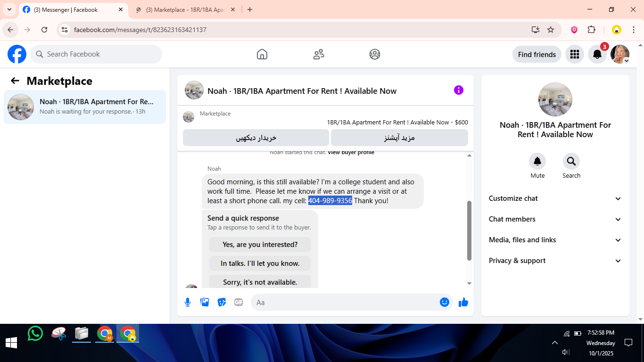Image resolution: width=644 pixels, height=362 pixels.
Task: Click the مزید آپشنز button
Action: 399,138
